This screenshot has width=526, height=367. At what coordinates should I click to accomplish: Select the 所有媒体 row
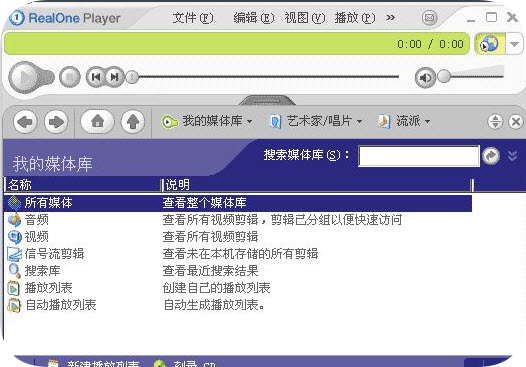click(x=238, y=203)
